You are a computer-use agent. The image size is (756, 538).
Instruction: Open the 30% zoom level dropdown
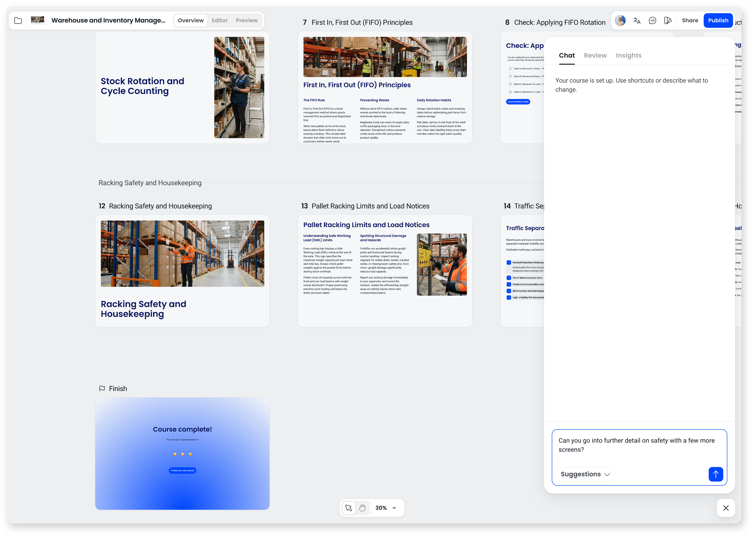[x=386, y=508]
